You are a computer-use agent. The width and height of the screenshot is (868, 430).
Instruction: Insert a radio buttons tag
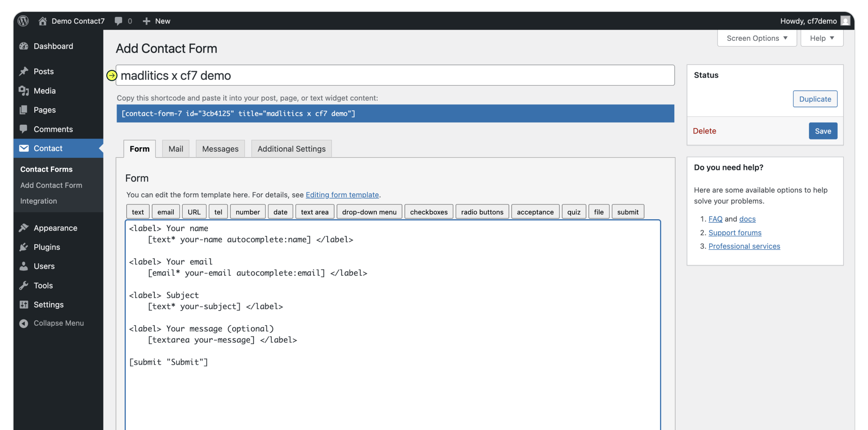pos(482,212)
